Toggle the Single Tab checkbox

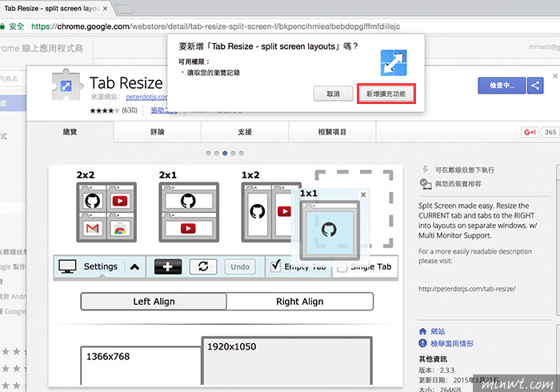(342, 266)
